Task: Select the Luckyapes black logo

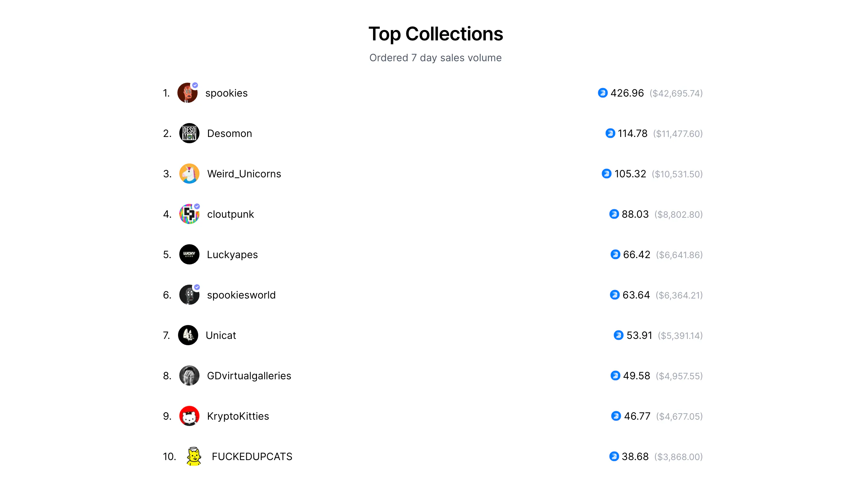Action: pyautogui.click(x=189, y=254)
